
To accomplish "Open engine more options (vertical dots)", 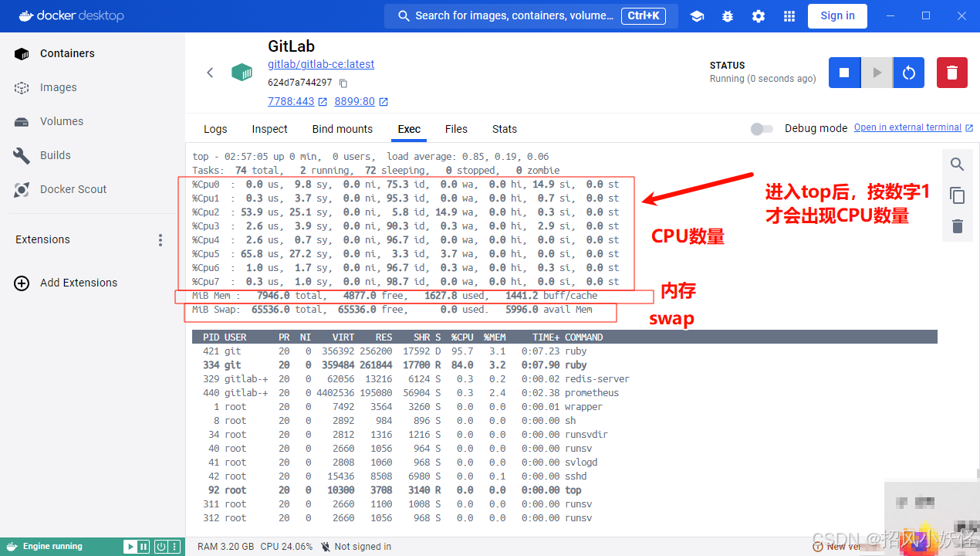I will point(174,547).
